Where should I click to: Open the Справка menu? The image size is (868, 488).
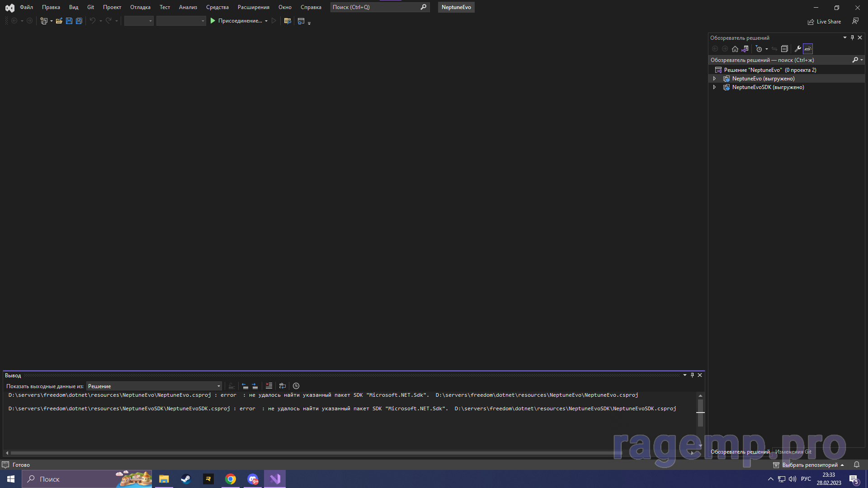pyautogui.click(x=311, y=7)
